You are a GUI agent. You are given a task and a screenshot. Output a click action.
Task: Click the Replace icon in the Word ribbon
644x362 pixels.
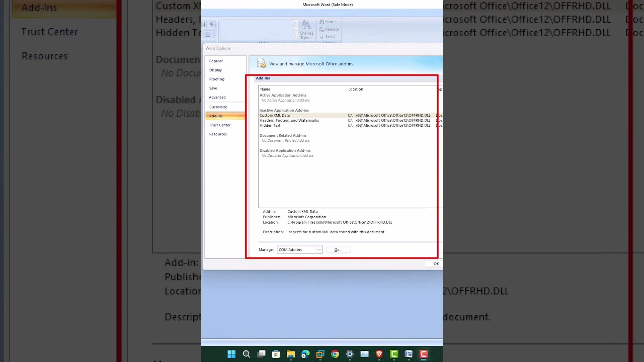(x=322, y=29)
